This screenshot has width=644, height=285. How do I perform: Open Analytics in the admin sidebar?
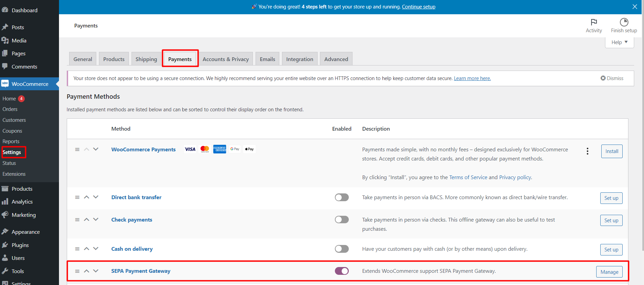coord(22,202)
